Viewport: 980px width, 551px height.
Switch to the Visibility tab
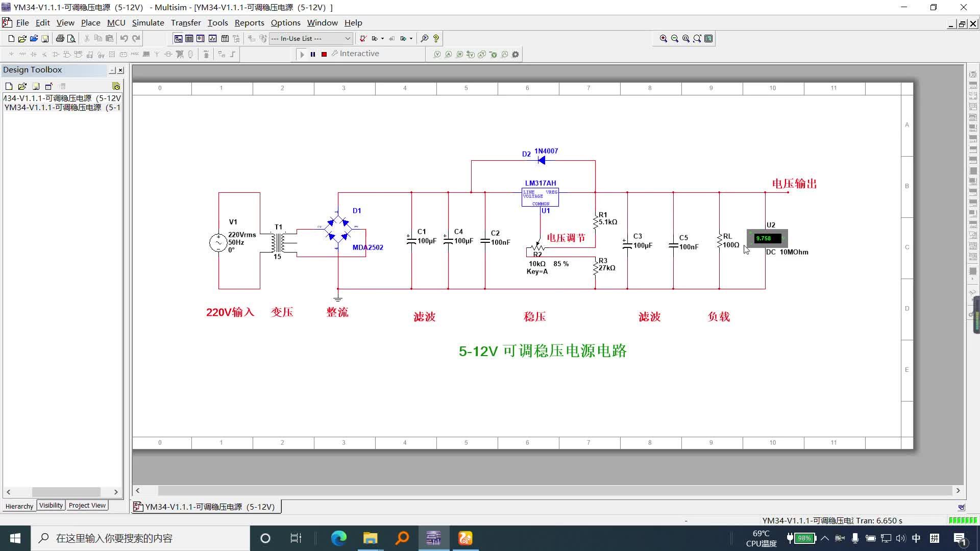[x=51, y=505]
